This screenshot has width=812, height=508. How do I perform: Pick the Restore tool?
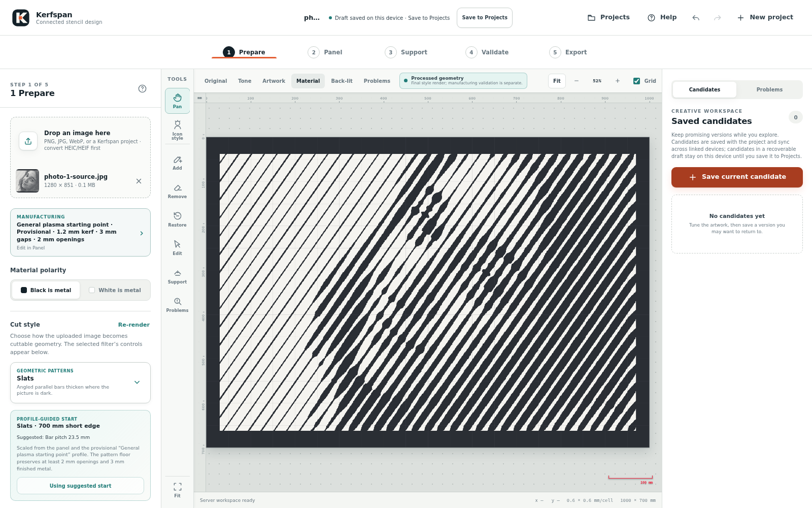click(177, 220)
